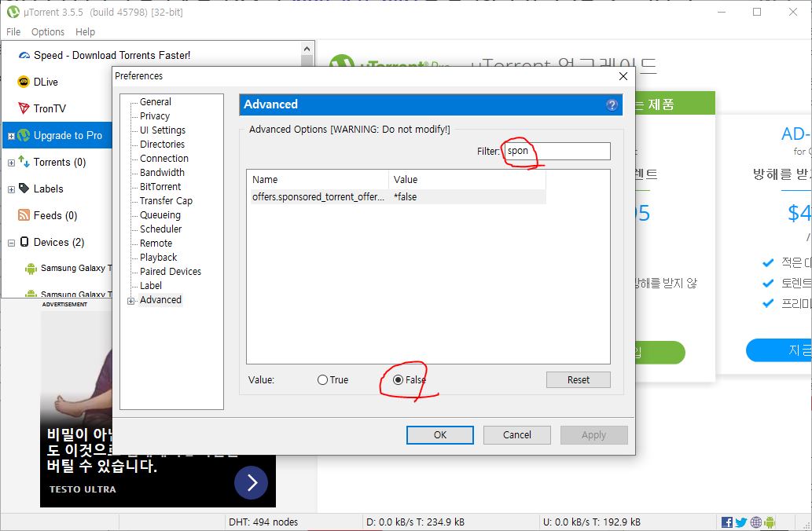Image resolution: width=812 pixels, height=531 pixels.
Task: Click the upload speed status entry
Action: click(x=592, y=522)
